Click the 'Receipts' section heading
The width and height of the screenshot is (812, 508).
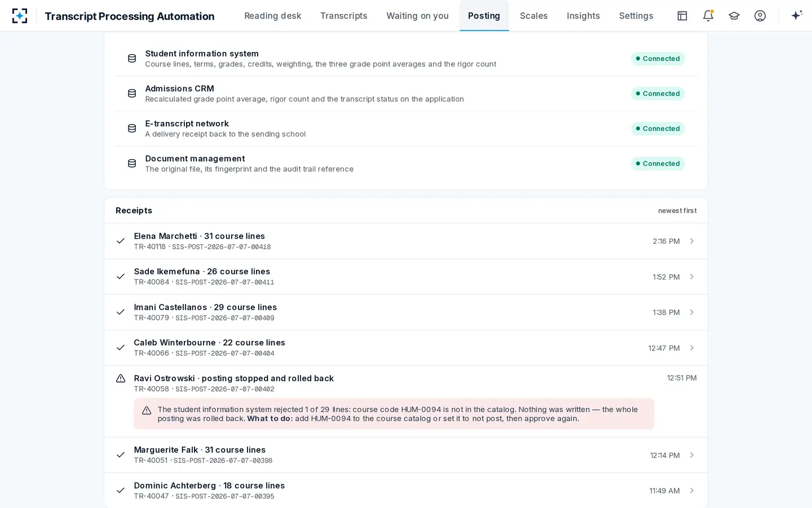coord(134,211)
